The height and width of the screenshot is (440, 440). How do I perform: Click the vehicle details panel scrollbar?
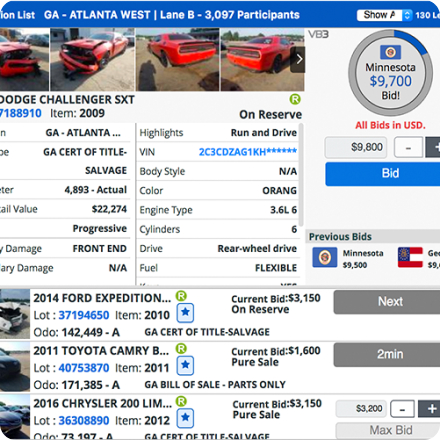(x=301, y=175)
